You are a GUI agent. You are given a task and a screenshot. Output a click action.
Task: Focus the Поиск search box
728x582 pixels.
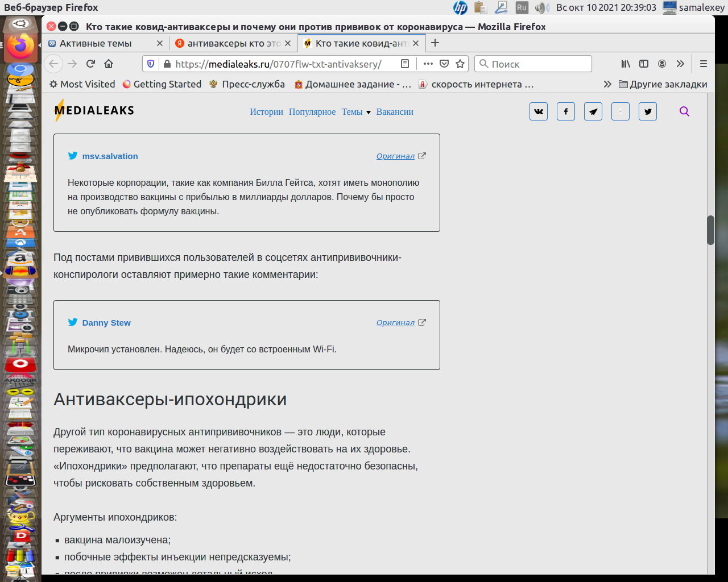533,64
